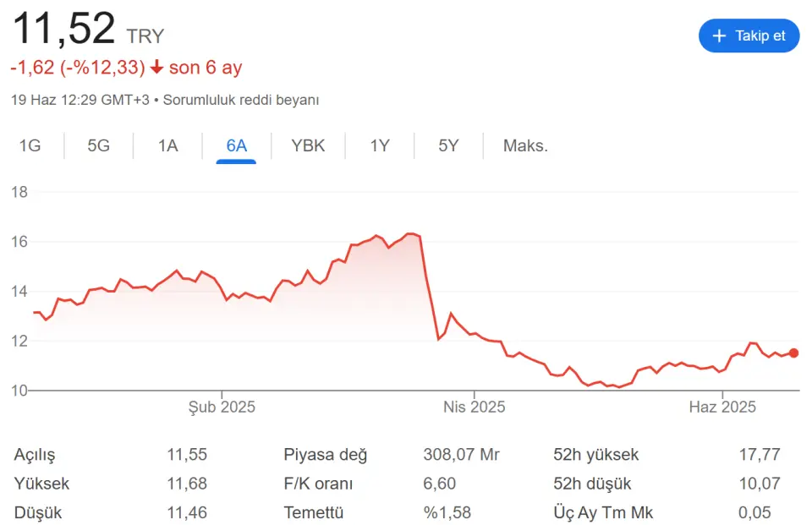Click the Nis 2025 axis marker
812x525 pixels.
474,407
